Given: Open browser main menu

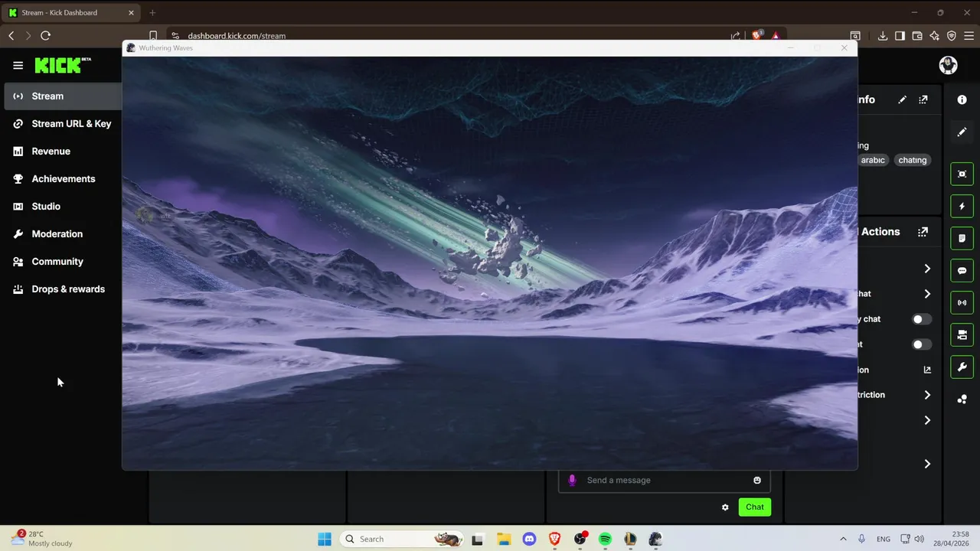Looking at the screenshot, I should 969,35.
